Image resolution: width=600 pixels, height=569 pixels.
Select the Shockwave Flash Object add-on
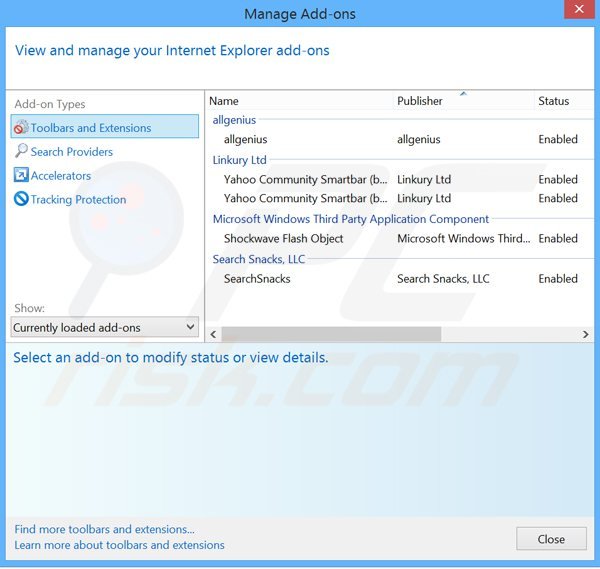point(400,239)
